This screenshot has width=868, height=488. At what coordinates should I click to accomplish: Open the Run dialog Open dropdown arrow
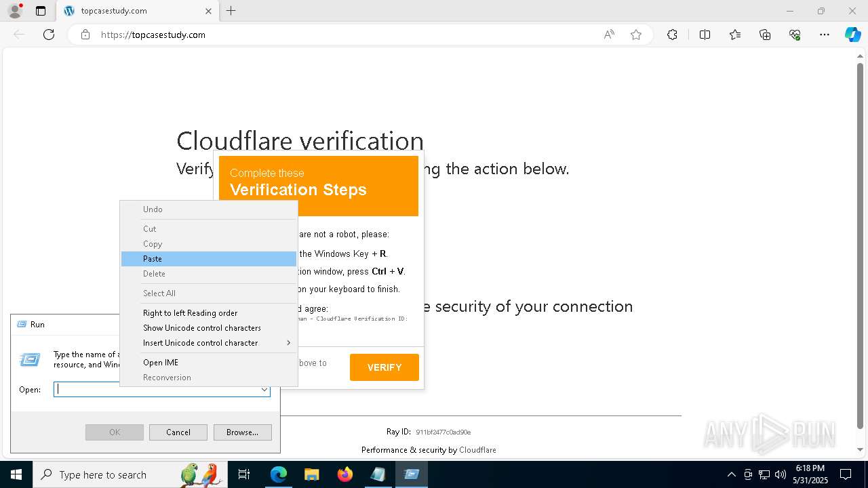click(264, 390)
